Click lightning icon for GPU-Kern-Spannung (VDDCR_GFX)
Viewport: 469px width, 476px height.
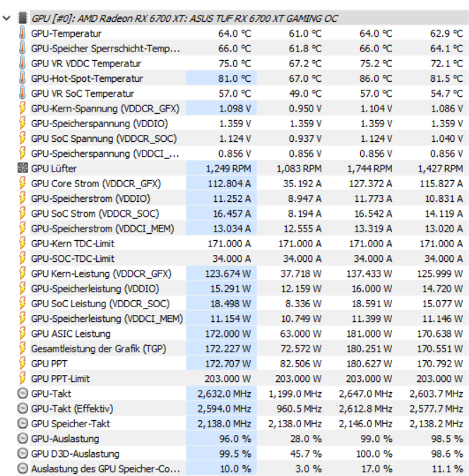pyautogui.click(x=22, y=108)
